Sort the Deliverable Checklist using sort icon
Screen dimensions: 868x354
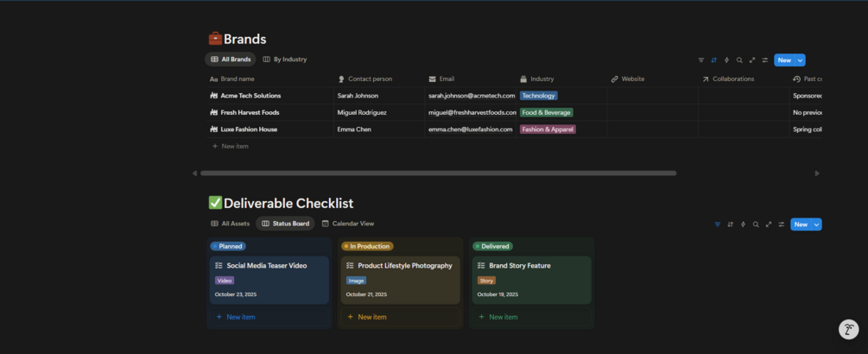pos(730,224)
